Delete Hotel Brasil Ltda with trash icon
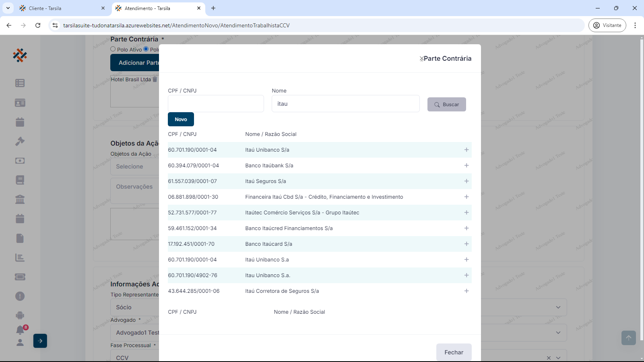The height and width of the screenshot is (362, 644). tap(155, 79)
